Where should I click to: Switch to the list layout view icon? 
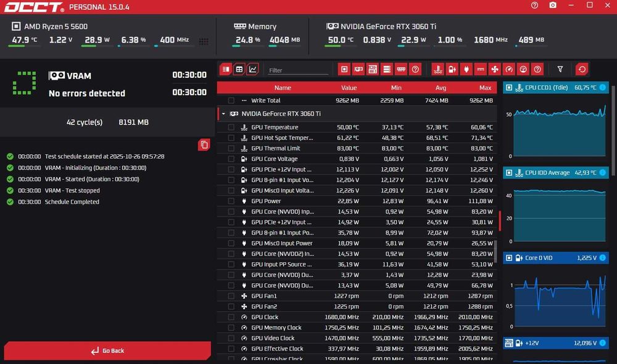point(226,69)
